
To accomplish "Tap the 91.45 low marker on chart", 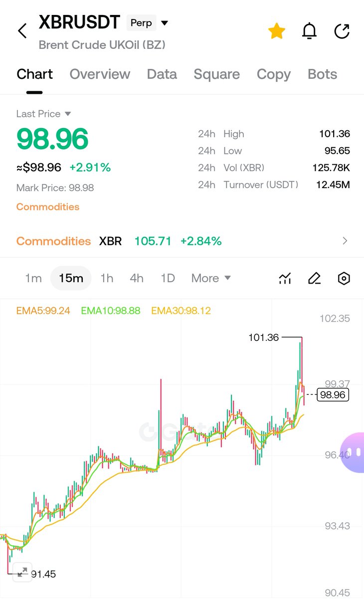I will [43, 574].
